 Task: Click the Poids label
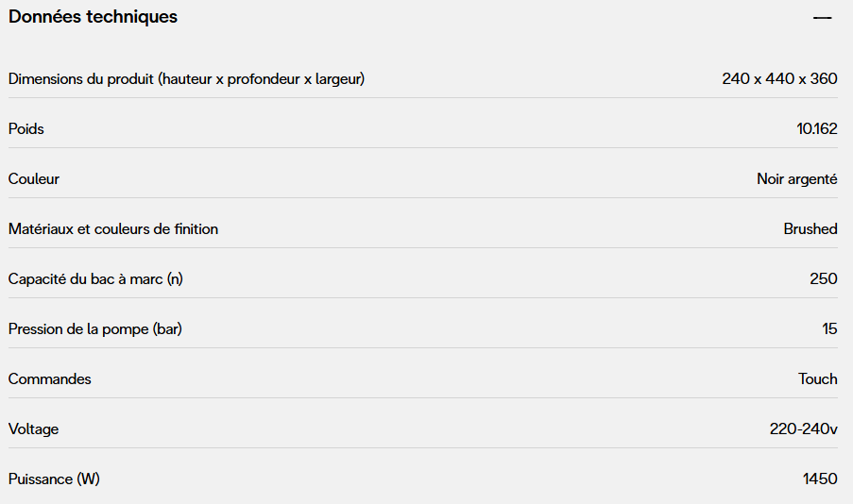pyautogui.click(x=26, y=129)
